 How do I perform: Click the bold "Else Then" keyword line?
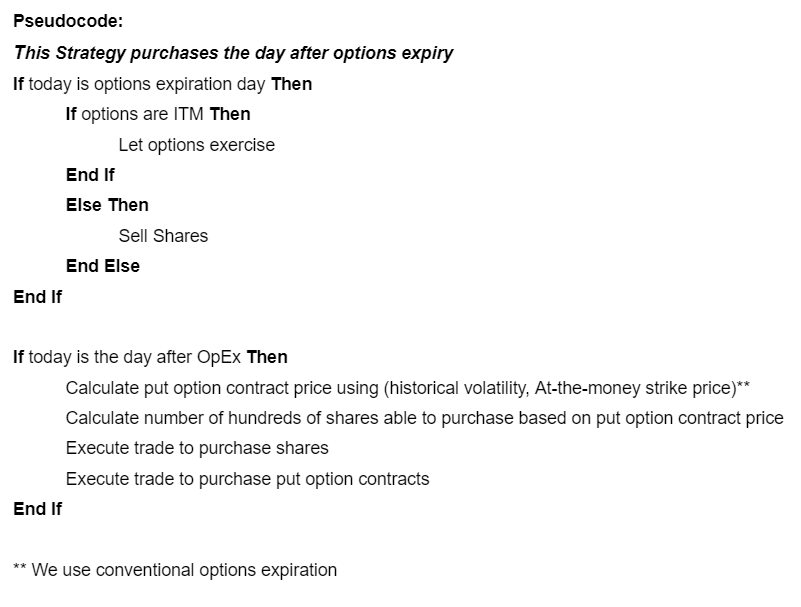pos(107,205)
